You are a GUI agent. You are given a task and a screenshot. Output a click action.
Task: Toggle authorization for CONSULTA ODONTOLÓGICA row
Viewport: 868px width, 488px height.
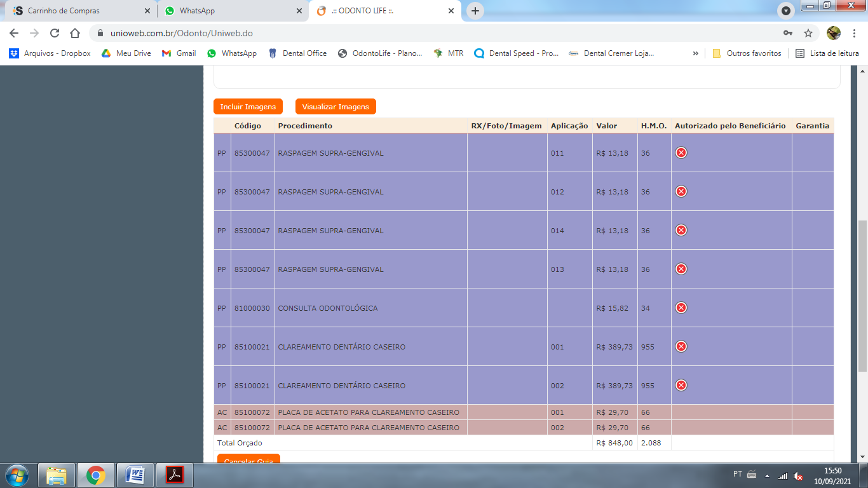681,308
